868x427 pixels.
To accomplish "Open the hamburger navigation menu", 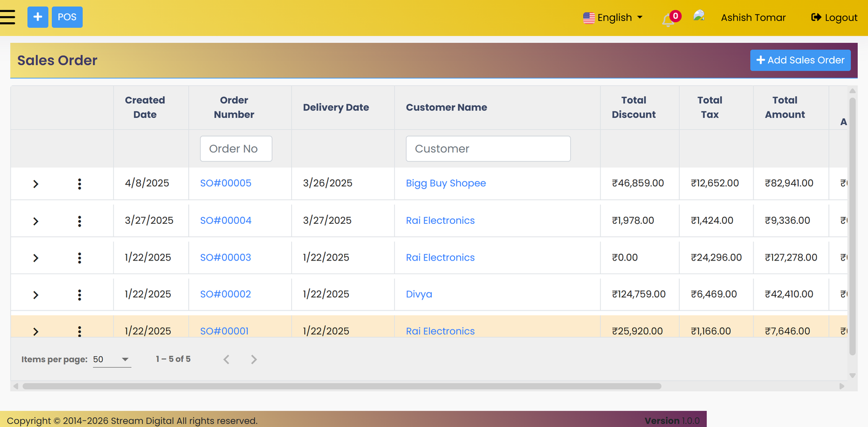I will pyautogui.click(x=8, y=17).
